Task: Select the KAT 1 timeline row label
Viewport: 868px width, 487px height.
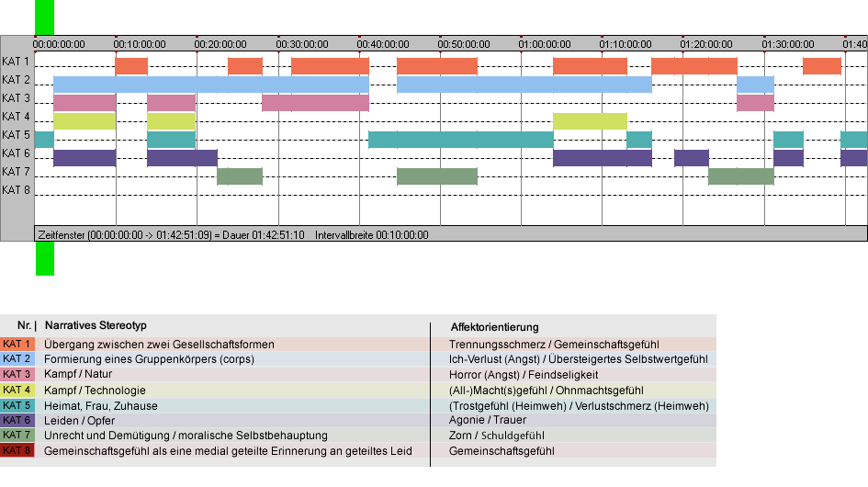Action: (16, 62)
